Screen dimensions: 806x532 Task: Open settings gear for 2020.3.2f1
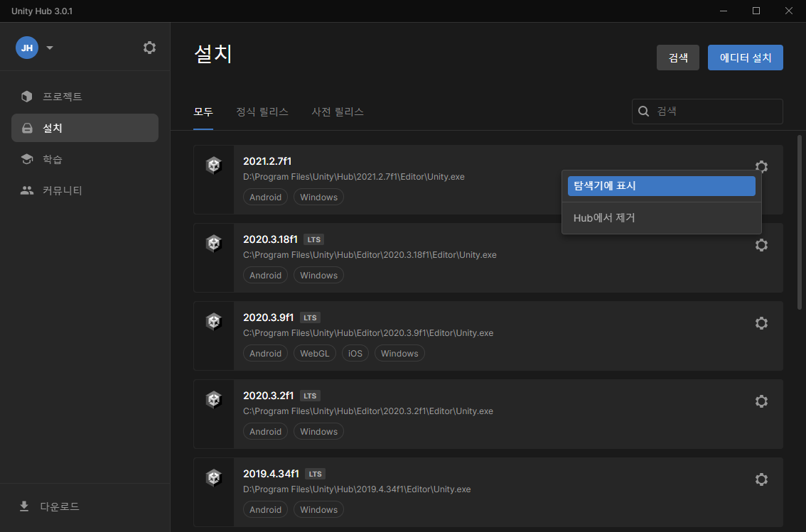click(x=761, y=401)
